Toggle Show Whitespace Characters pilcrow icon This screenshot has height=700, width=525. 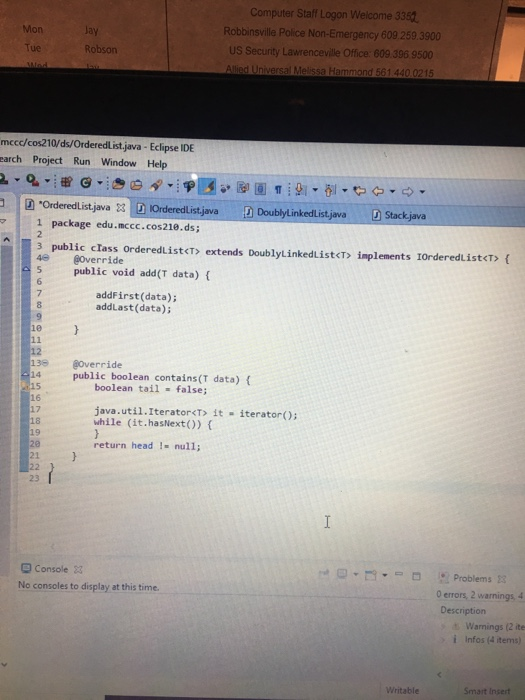278,190
